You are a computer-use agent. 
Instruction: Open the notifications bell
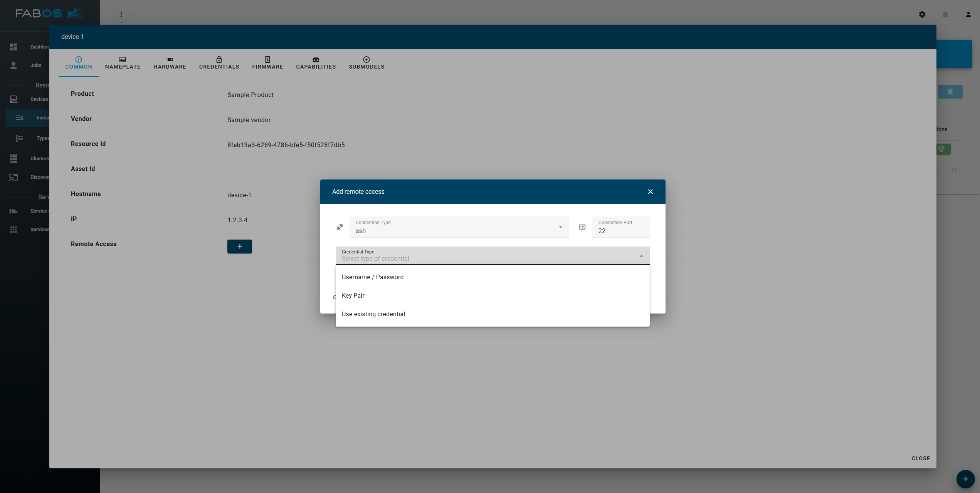[945, 14]
